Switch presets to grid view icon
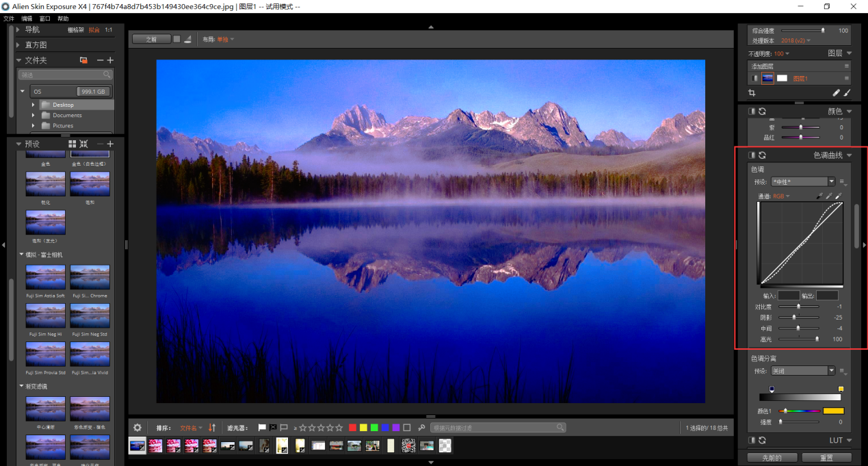868x466 pixels. pos(73,144)
